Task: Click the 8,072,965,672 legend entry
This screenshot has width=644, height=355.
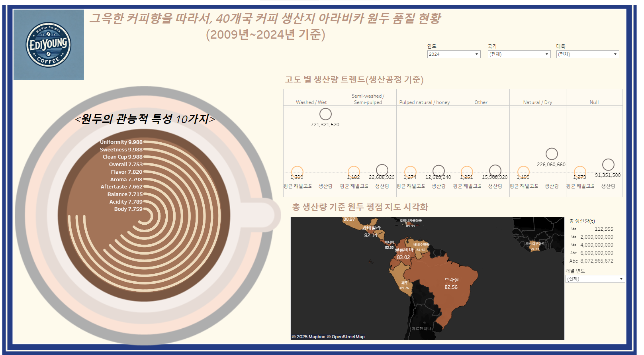Action: coord(591,261)
